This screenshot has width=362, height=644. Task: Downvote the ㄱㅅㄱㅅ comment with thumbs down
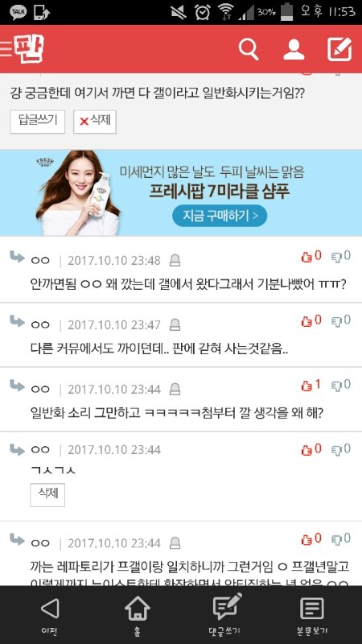(341, 450)
